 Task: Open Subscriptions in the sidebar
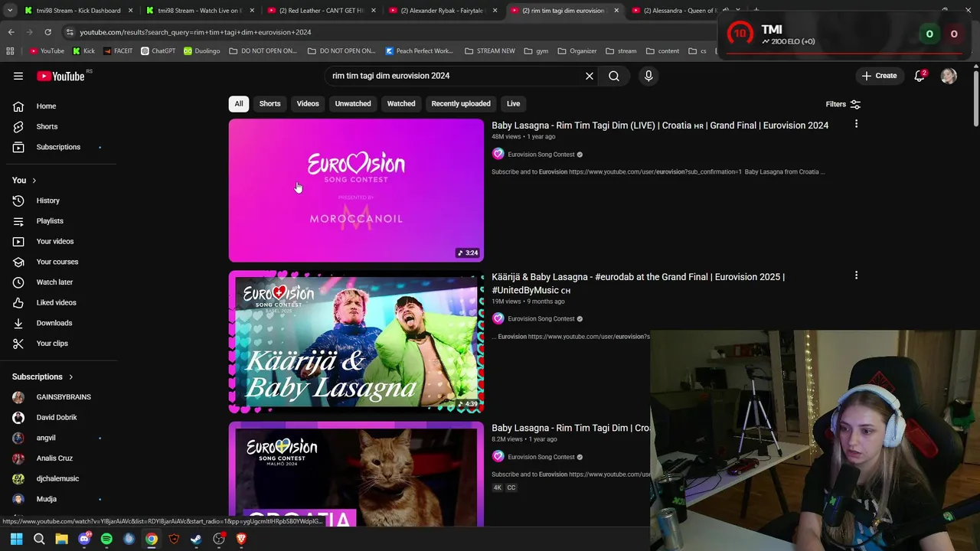coord(58,147)
